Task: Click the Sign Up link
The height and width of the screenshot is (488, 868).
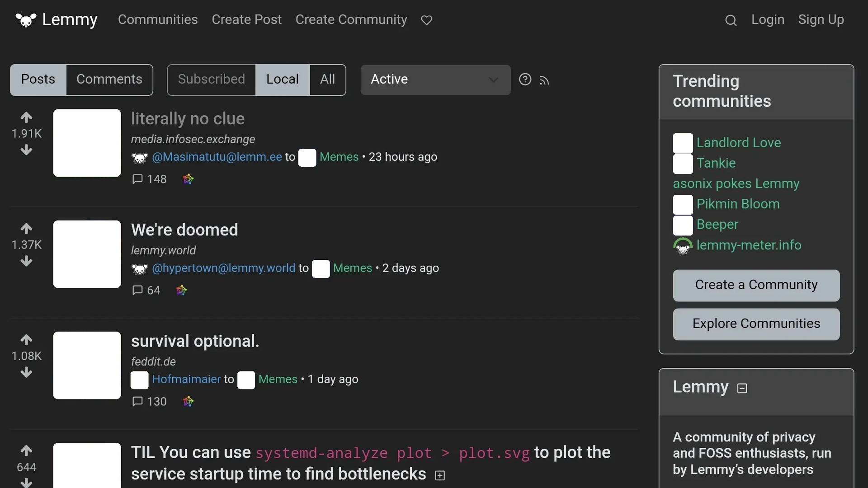Action: (821, 20)
